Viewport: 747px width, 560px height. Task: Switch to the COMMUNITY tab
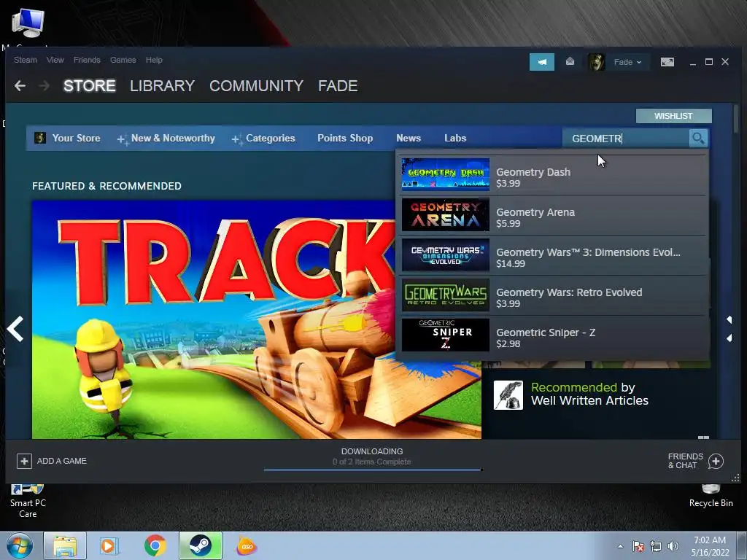(x=256, y=86)
